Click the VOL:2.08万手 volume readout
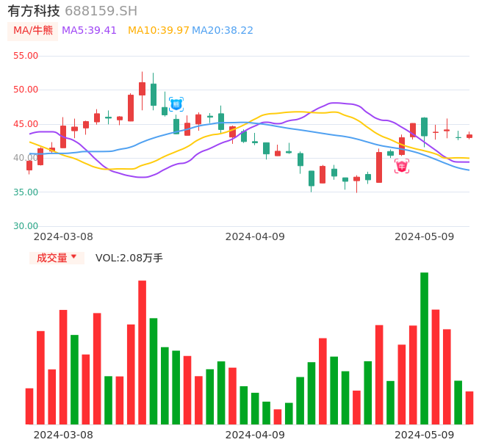504x445 pixels. coord(129,258)
